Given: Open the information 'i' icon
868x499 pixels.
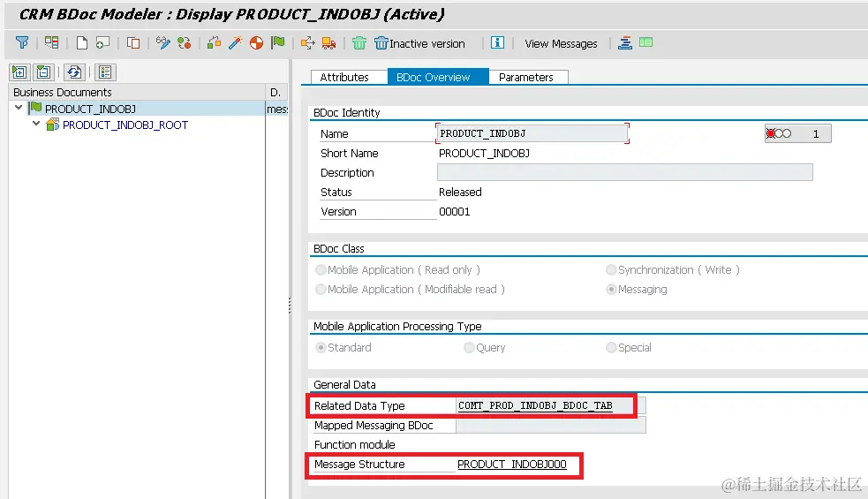Looking at the screenshot, I should pos(497,42).
